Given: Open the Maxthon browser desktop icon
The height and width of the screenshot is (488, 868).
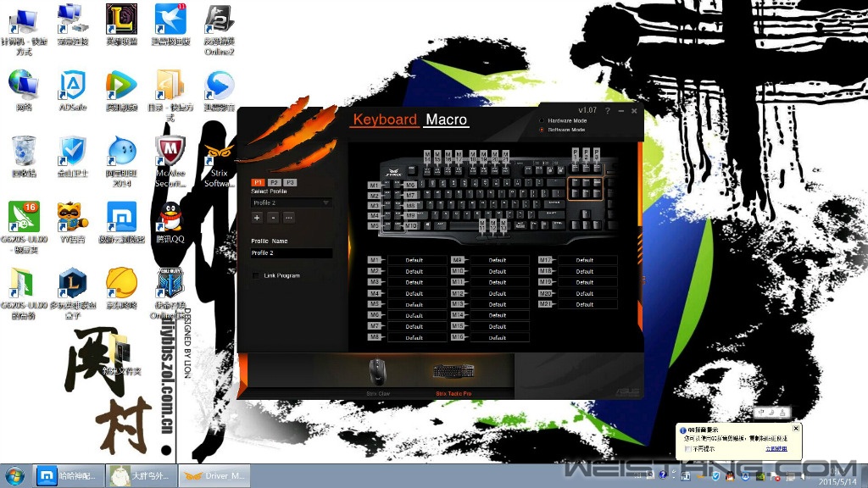Looking at the screenshot, I should (x=122, y=223).
